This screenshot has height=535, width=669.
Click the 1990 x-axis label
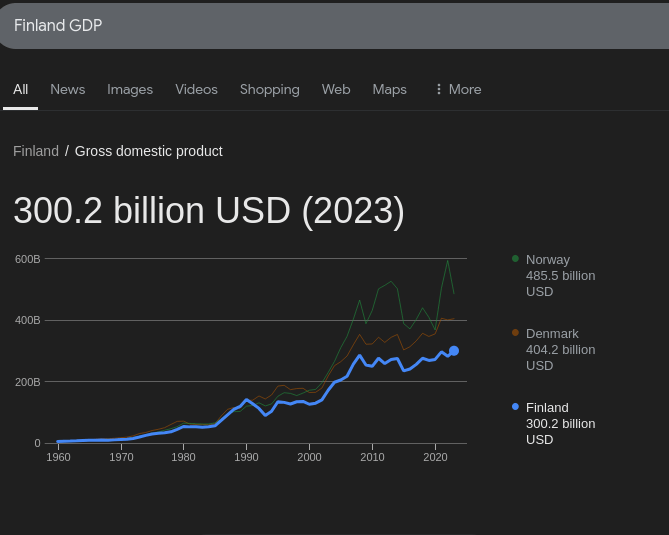click(246, 457)
